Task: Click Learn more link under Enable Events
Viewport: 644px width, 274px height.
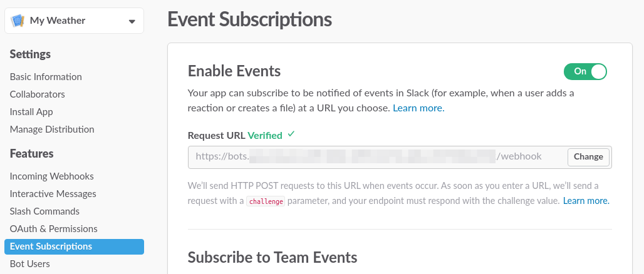Action: (x=418, y=108)
